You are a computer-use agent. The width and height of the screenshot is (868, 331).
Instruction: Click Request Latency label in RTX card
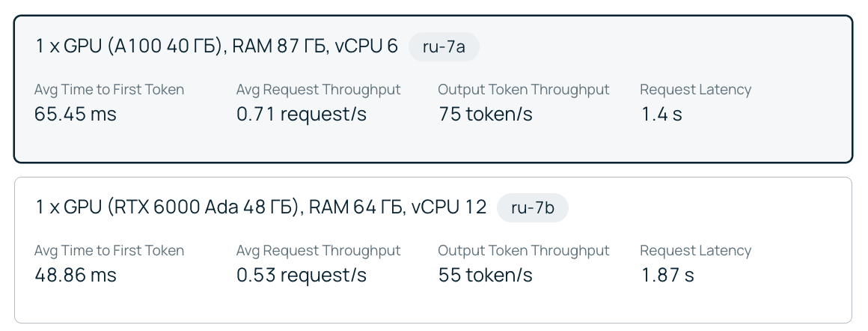[696, 250]
